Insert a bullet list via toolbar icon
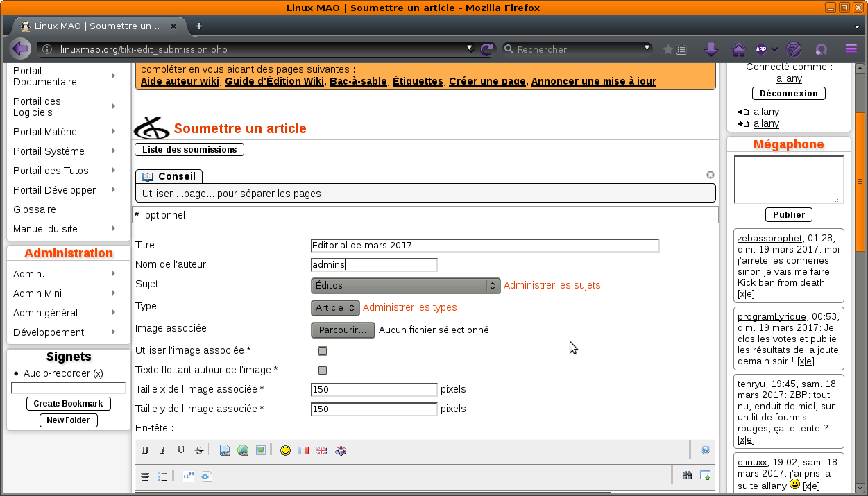The height and width of the screenshot is (496, 868). click(163, 477)
